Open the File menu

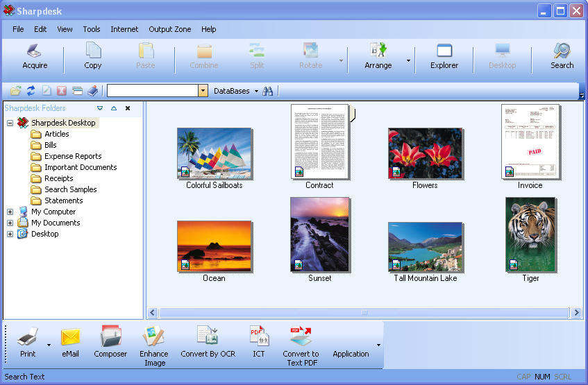18,29
